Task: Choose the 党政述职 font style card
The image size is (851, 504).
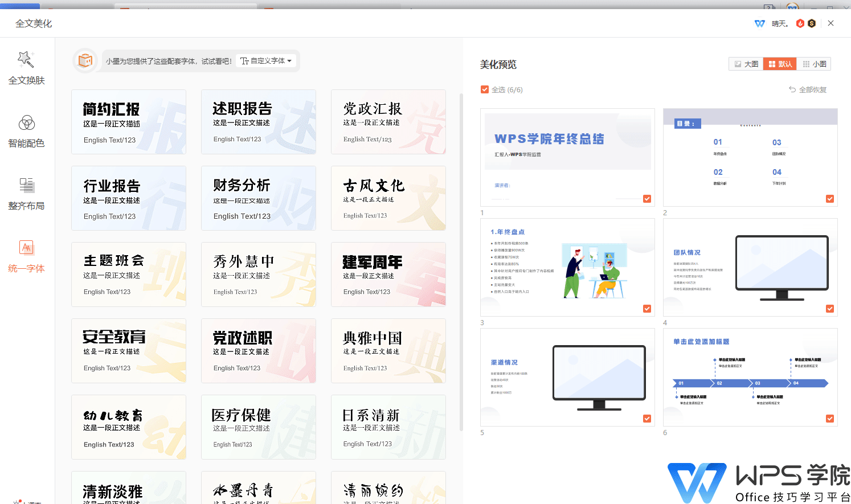Action: click(259, 351)
